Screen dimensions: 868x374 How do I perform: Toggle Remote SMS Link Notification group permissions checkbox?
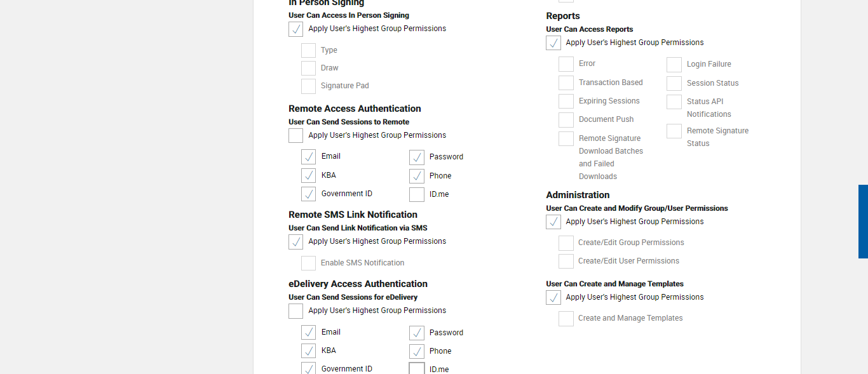(x=295, y=242)
